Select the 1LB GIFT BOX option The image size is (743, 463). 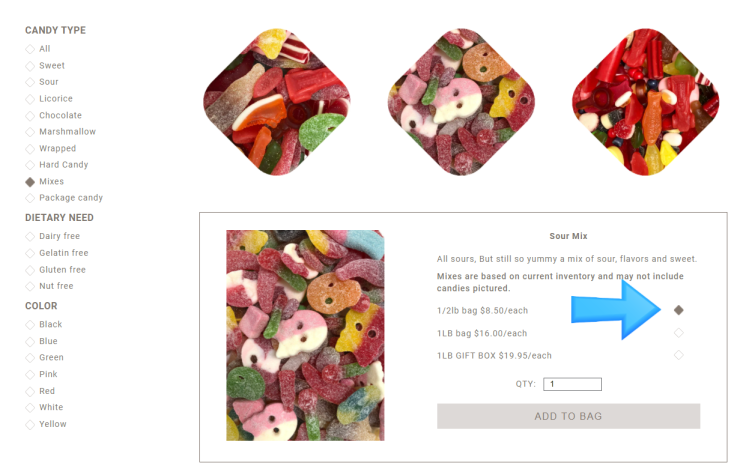tap(679, 355)
